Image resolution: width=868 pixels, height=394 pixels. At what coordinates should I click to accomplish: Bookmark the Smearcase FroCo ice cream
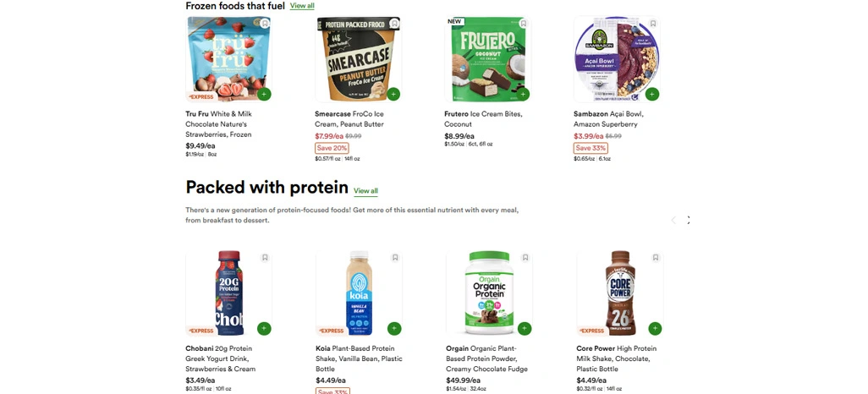tap(394, 24)
